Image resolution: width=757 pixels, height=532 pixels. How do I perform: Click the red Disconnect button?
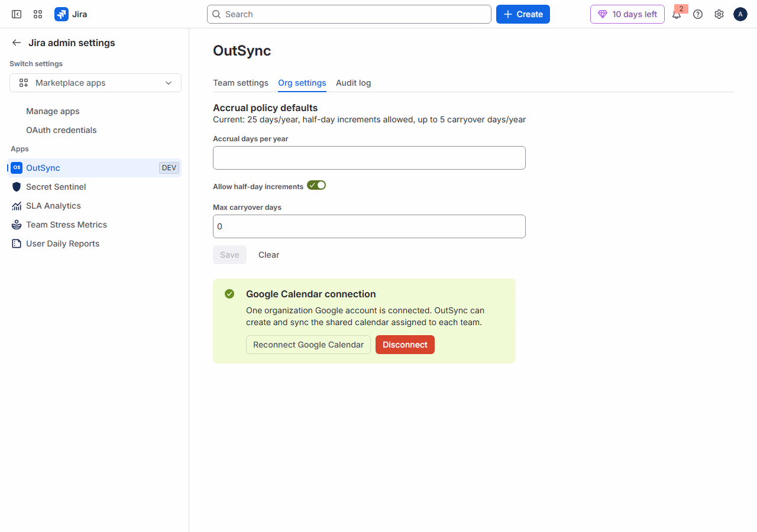(x=405, y=345)
